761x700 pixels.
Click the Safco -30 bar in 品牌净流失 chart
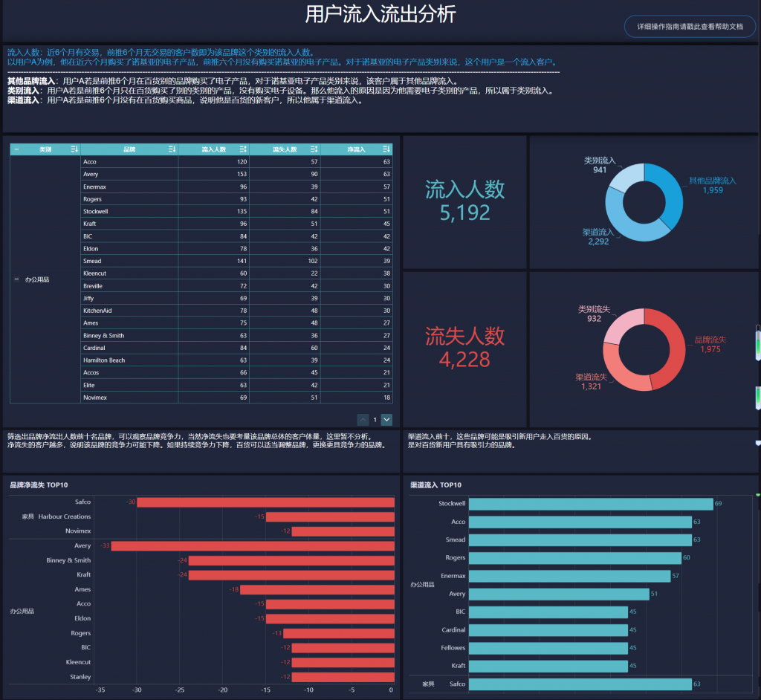265,502
